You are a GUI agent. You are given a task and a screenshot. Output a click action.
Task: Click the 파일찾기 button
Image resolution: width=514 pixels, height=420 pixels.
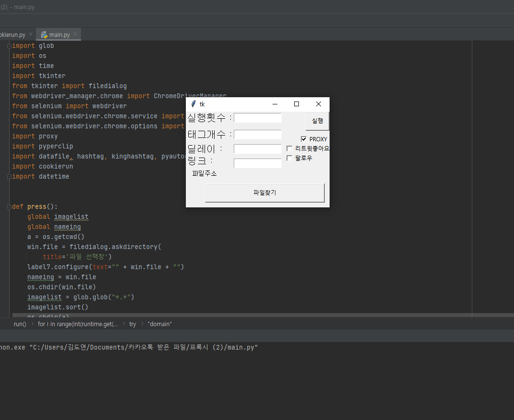(x=265, y=193)
